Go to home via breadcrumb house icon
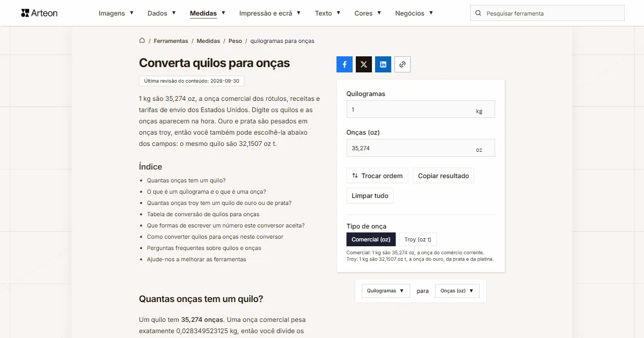This screenshot has width=644, height=338. 142,41
